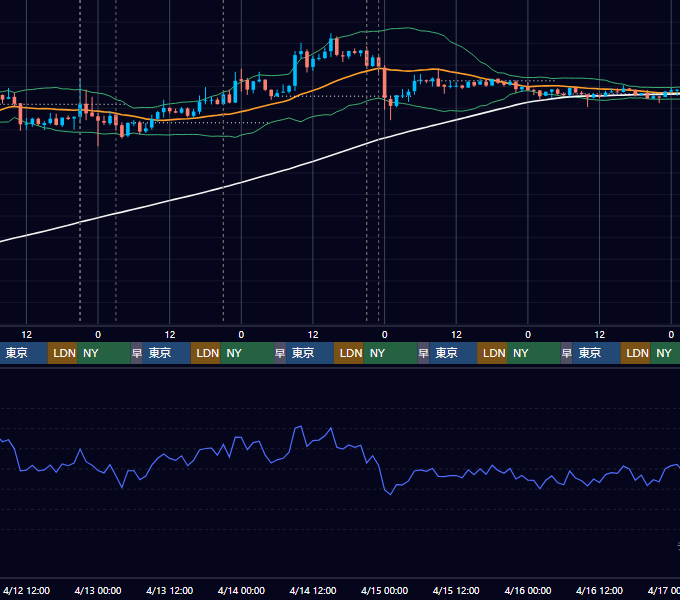Click LDN block just before 4/15 00:00
The image size is (680, 600).
click(x=349, y=353)
